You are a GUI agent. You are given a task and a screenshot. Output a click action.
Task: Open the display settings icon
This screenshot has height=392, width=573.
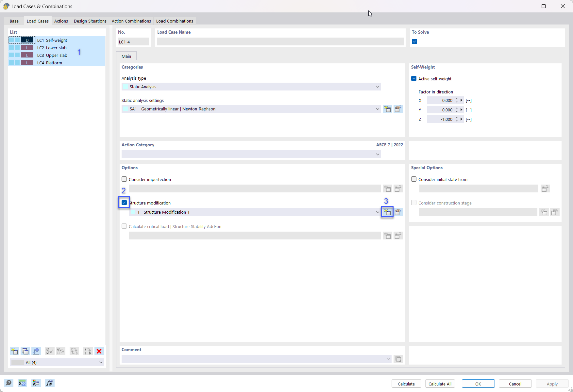36,383
